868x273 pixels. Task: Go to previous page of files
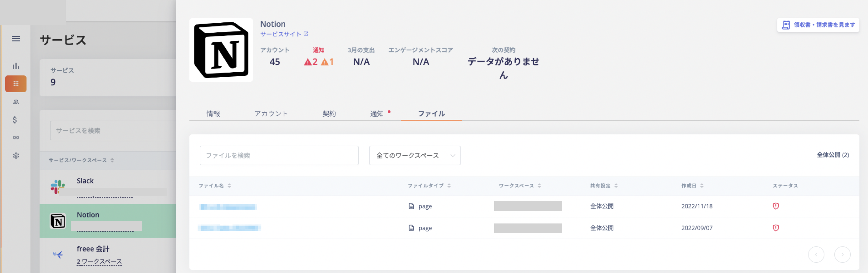[x=816, y=254]
